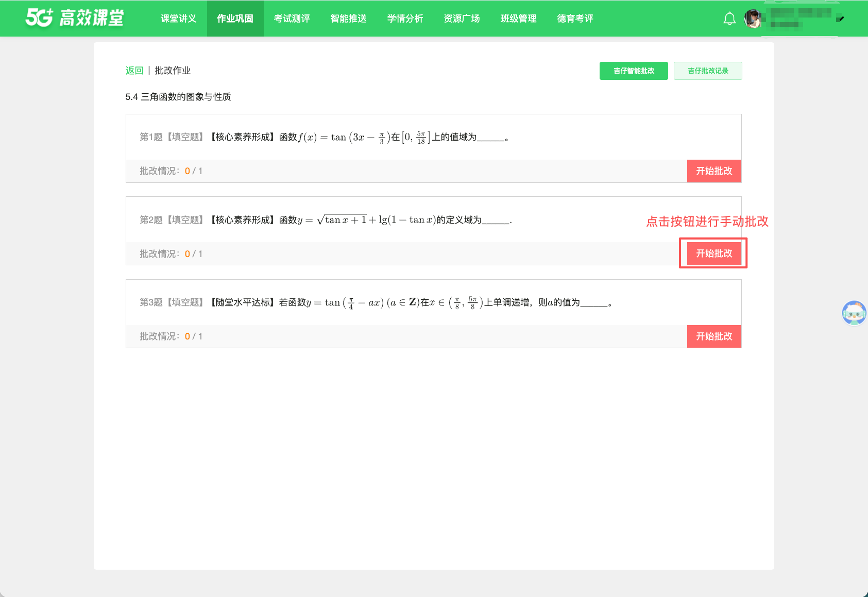Open the 资源广场 tab
This screenshot has height=597, width=868.
tap(462, 19)
